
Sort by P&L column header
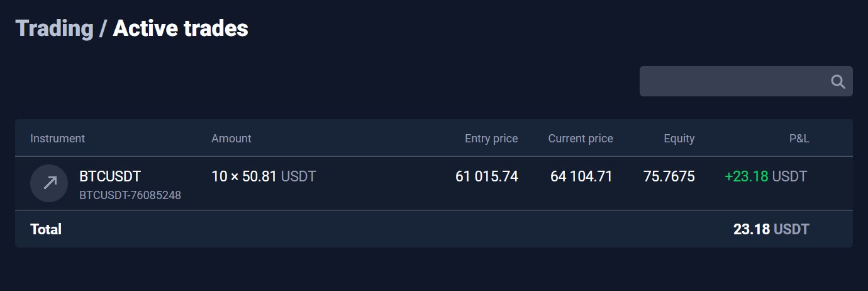click(799, 139)
